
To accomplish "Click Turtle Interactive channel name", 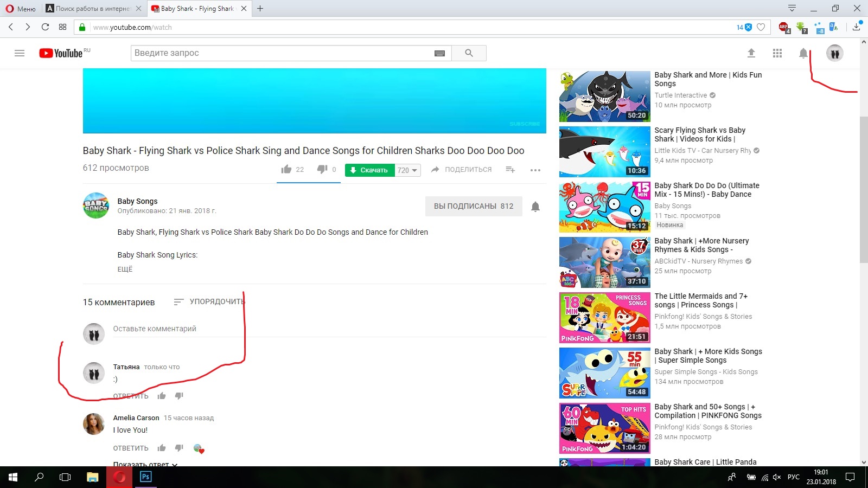I will [x=680, y=95].
